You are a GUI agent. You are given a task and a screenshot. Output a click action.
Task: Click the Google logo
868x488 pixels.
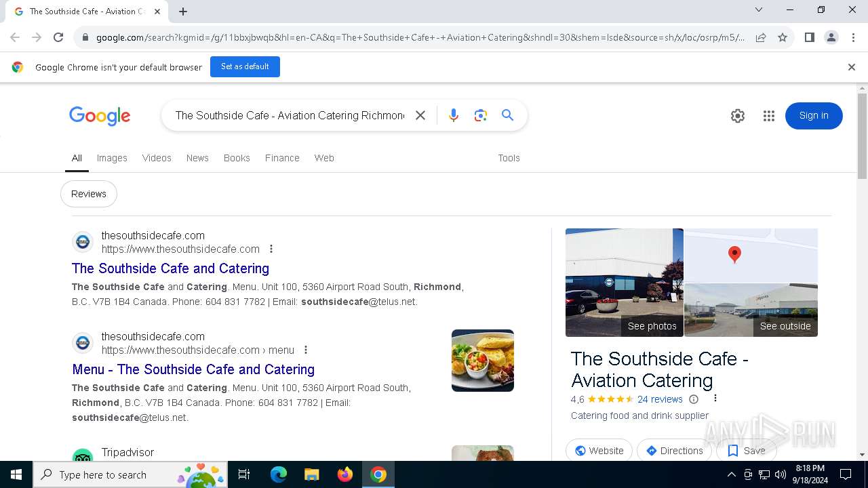[100, 116]
